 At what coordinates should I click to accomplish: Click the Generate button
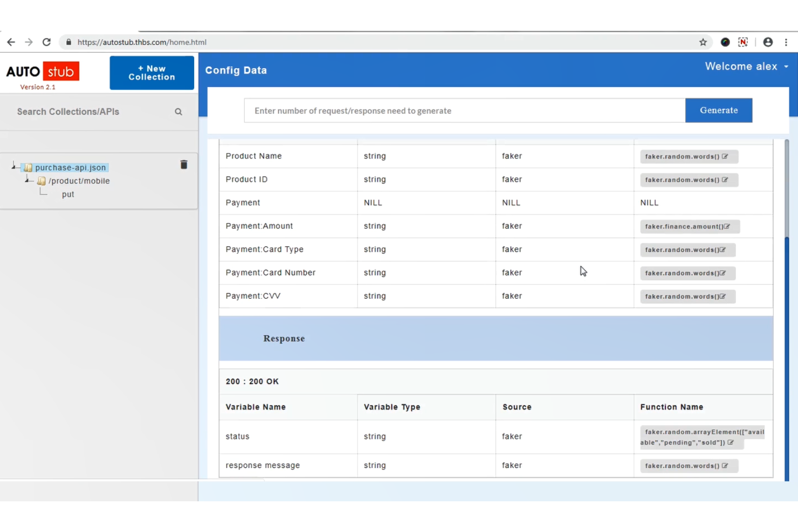click(x=718, y=110)
